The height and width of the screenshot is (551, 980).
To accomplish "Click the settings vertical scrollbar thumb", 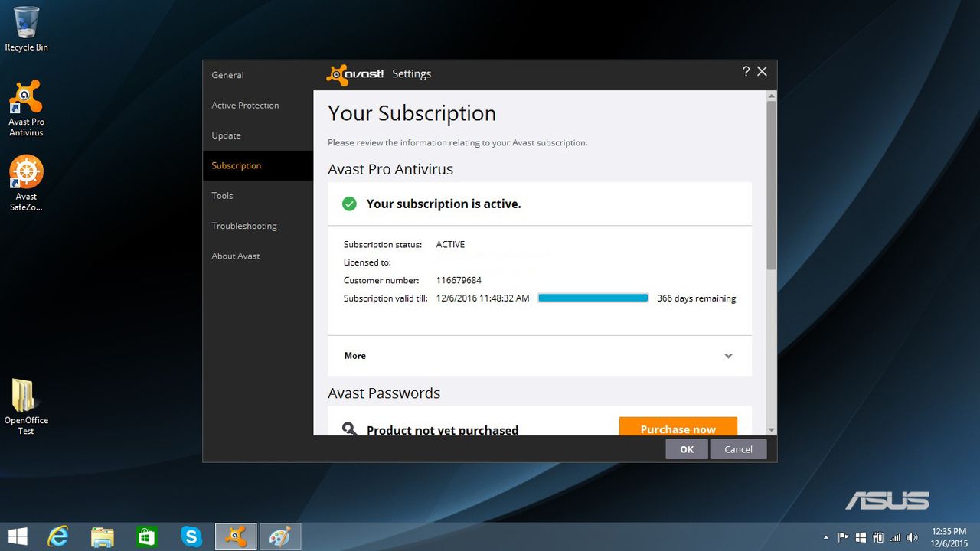I will 772,184.
